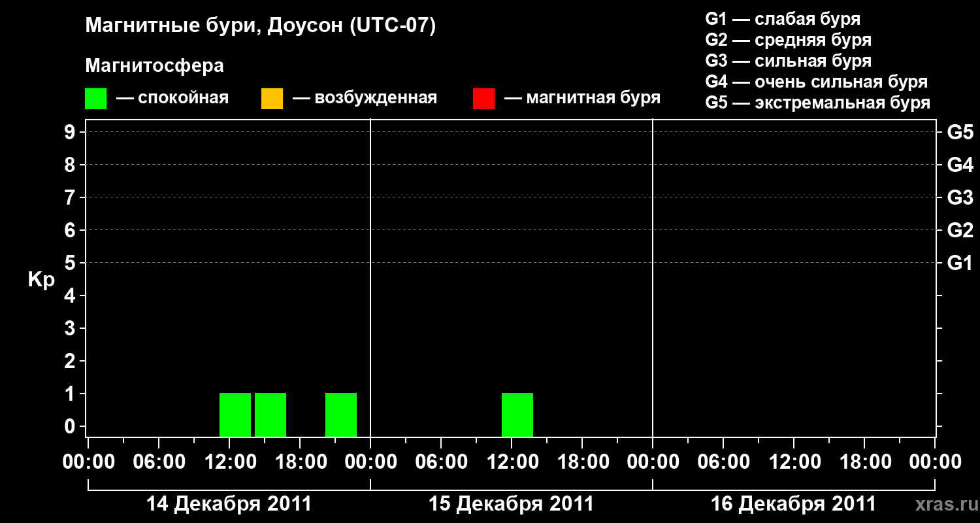This screenshot has height=523, width=980.
Task: Click the last green bar on 14 December
Action: pyautogui.click(x=341, y=414)
